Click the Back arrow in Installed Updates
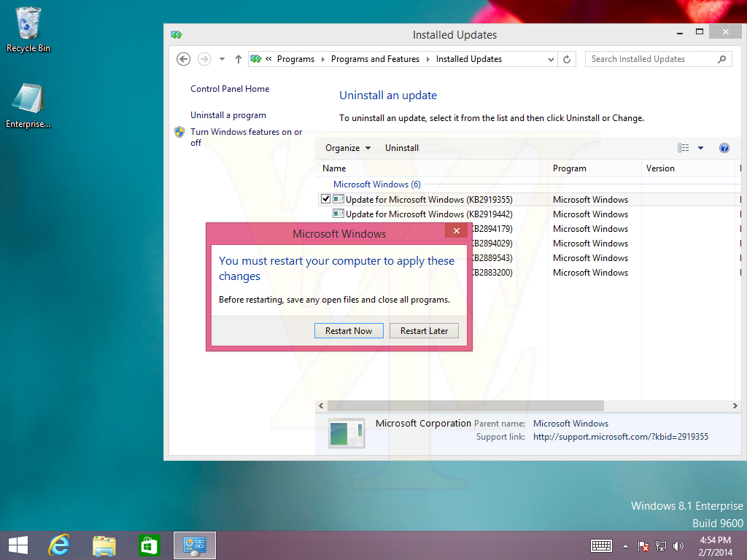This screenshot has width=747, height=560. [x=183, y=59]
